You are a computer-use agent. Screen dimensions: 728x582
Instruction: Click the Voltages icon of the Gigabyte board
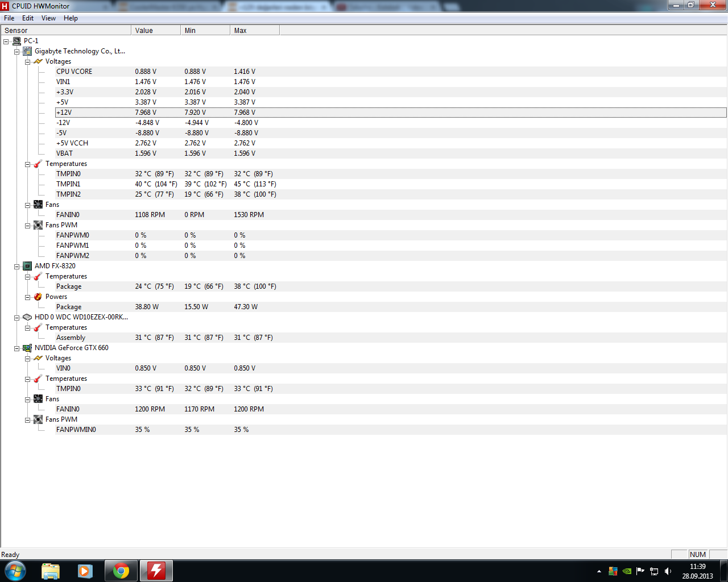[38, 61]
